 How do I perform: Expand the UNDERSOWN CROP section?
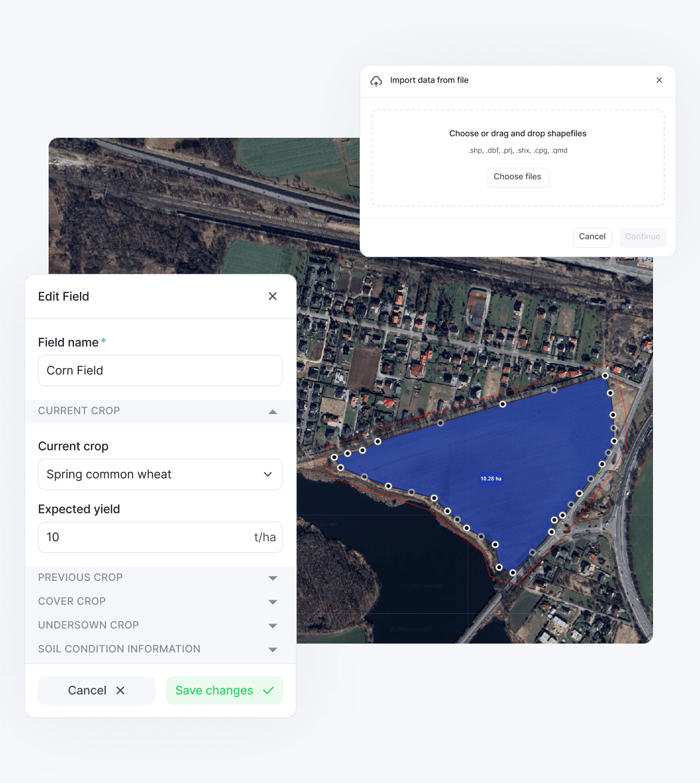pos(273,625)
